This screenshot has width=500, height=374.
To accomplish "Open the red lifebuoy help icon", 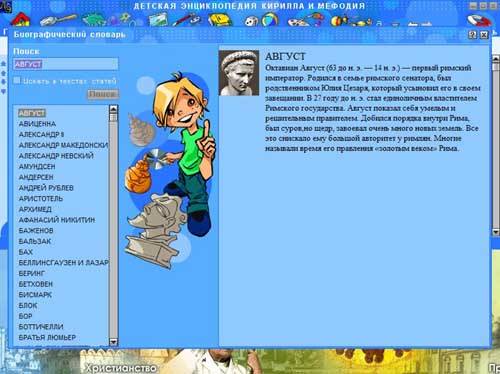I will click(479, 20).
